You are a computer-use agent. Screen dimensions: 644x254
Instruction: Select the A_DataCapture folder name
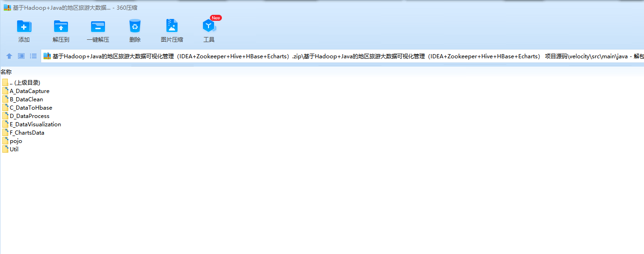pyautogui.click(x=30, y=91)
